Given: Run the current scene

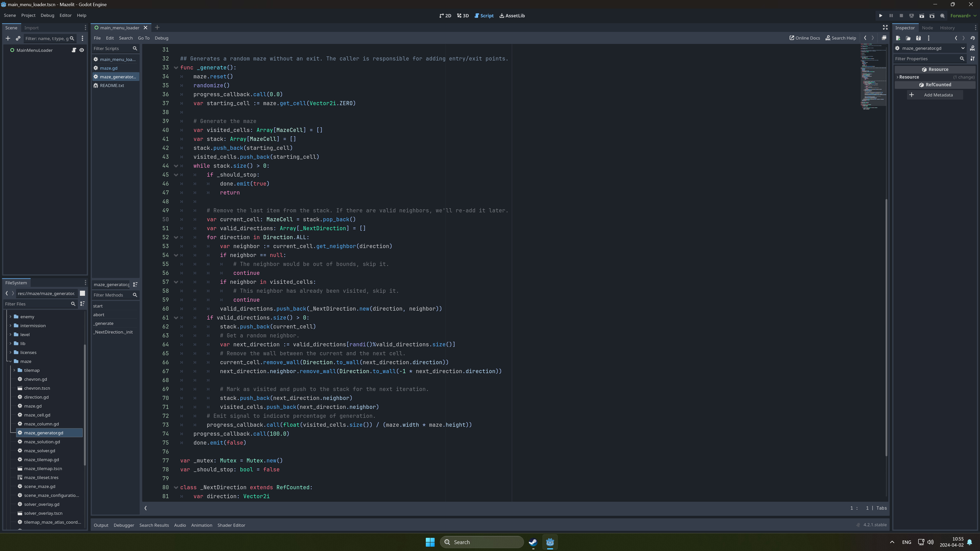Looking at the screenshot, I should [x=922, y=16].
